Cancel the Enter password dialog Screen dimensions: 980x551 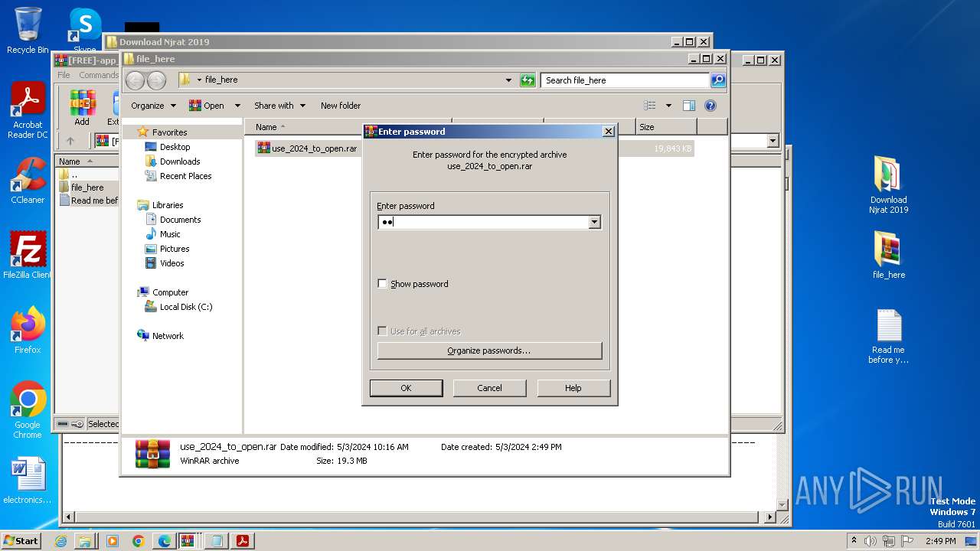click(x=489, y=388)
